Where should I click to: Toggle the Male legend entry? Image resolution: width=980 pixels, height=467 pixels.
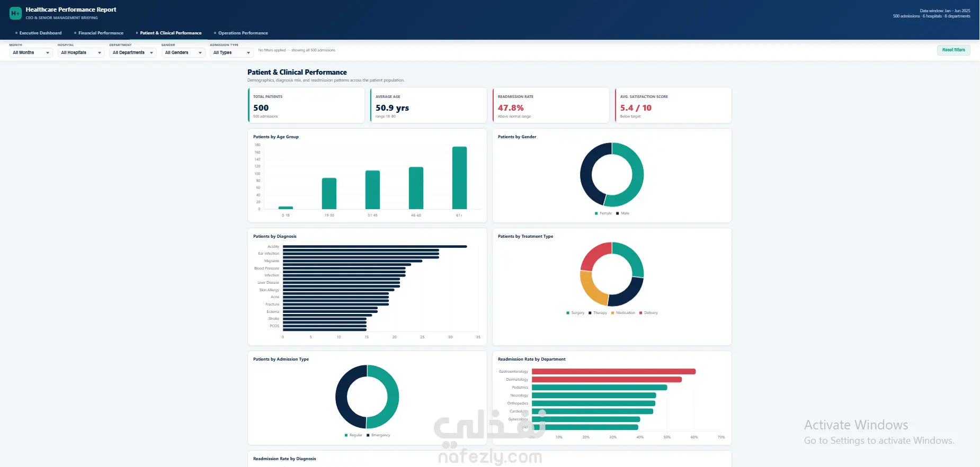tap(623, 213)
